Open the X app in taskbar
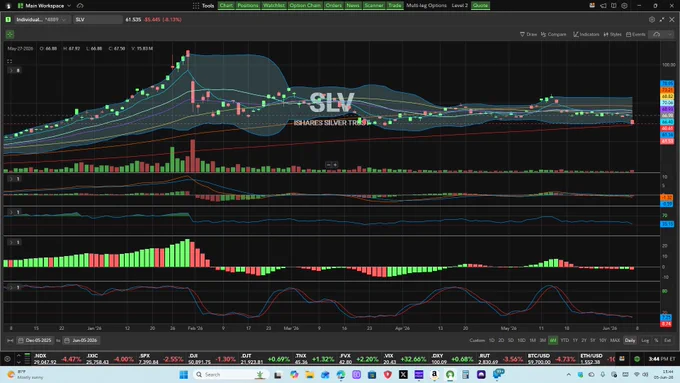Screen dimensions: 680x383 point(403,374)
